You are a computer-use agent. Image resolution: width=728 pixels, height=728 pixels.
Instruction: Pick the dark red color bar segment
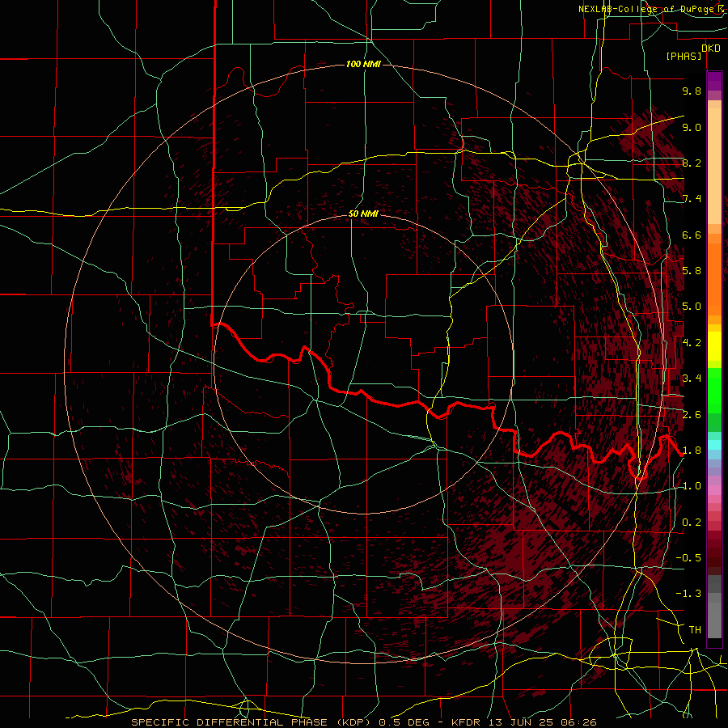[714, 552]
